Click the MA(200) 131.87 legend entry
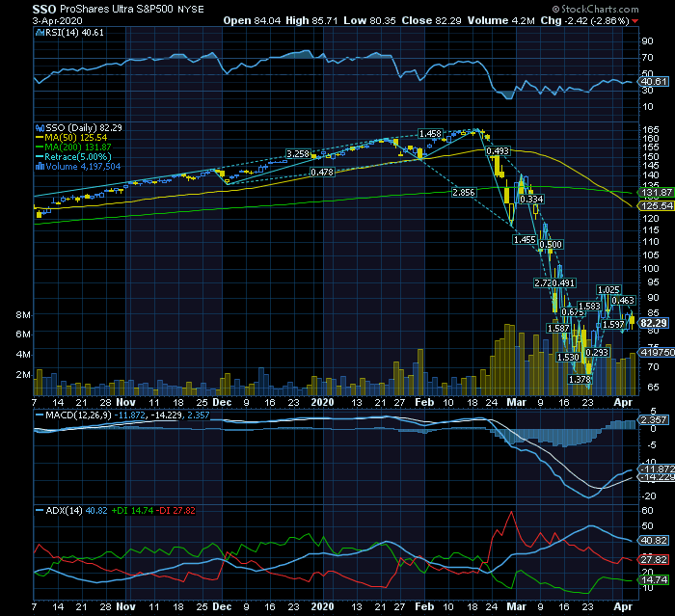This screenshot has width=675, height=616. tap(78, 147)
